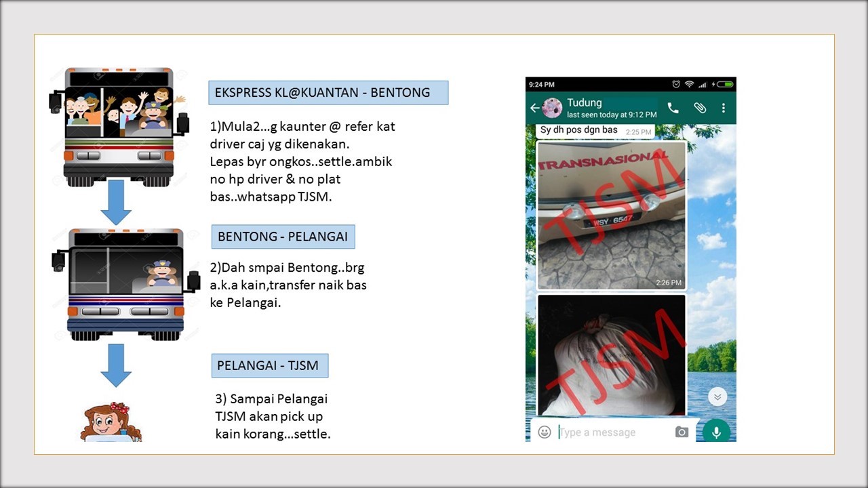Viewport: 868px width, 488px height.
Task: Click the step 1 'Mula2...g kaunter' paragraph
Action: click(x=302, y=162)
